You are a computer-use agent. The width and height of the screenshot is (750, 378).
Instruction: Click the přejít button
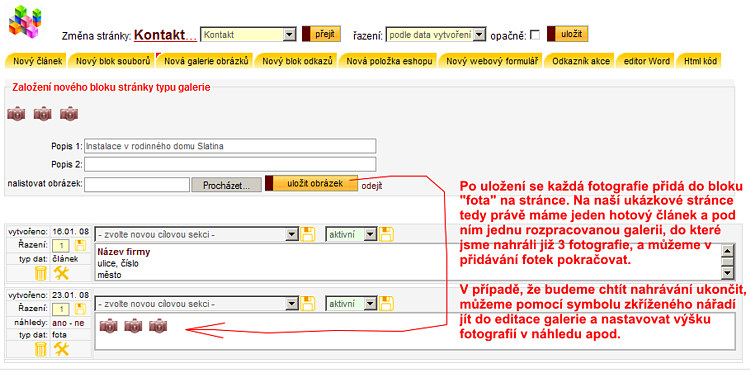click(x=321, y=34)
